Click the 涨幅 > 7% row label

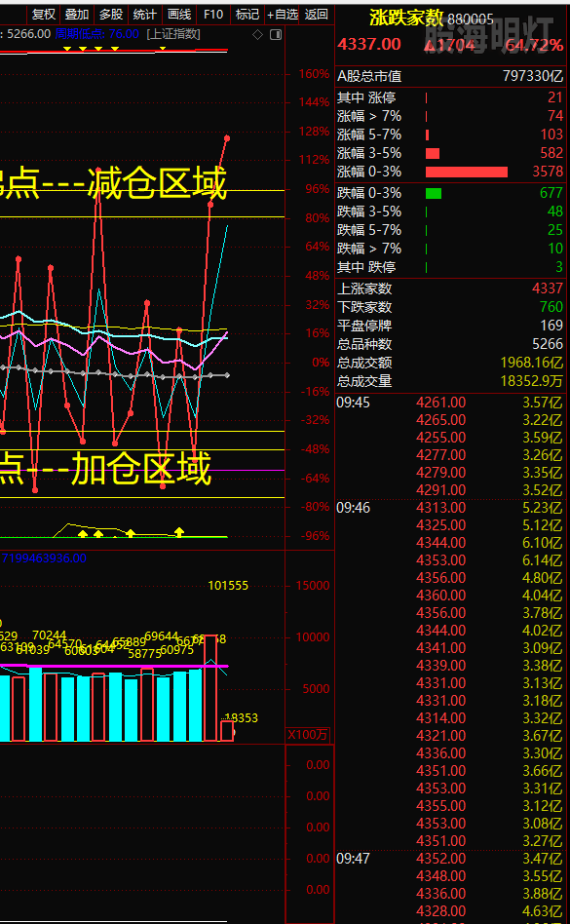click(x=369, y=116)
